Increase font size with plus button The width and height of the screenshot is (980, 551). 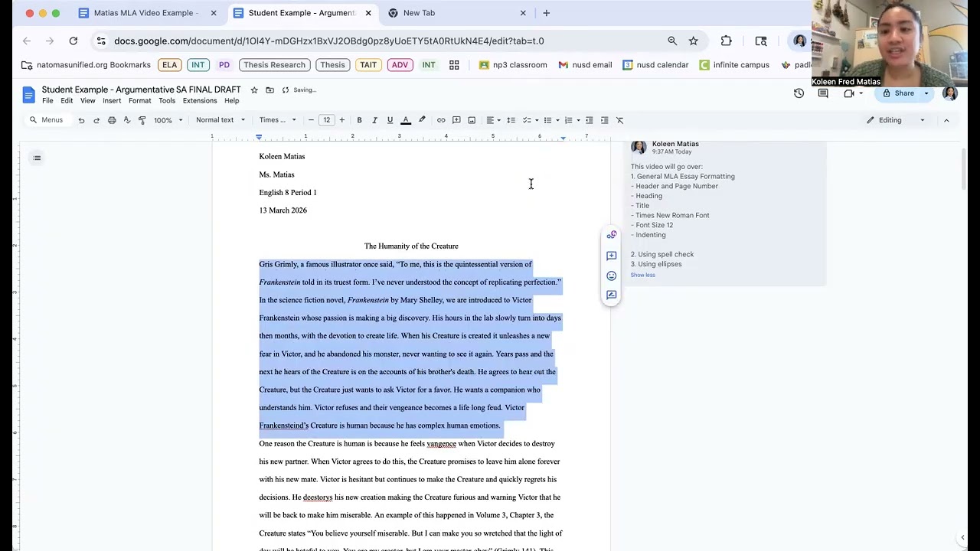point(341,120)
